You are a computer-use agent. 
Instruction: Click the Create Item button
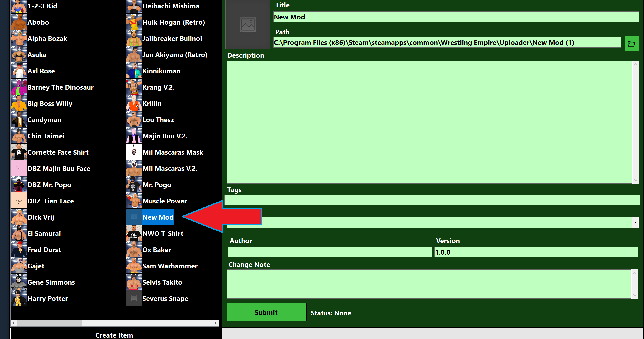point(114,335)
